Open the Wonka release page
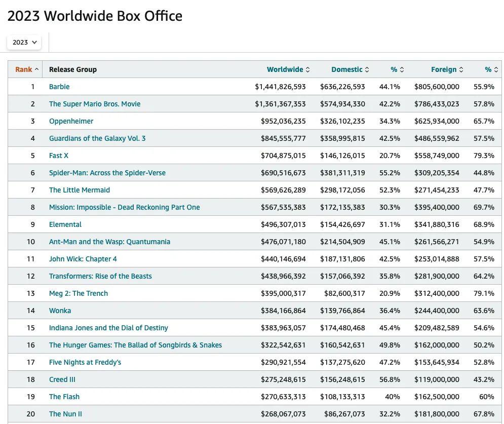 click(60, 311)
